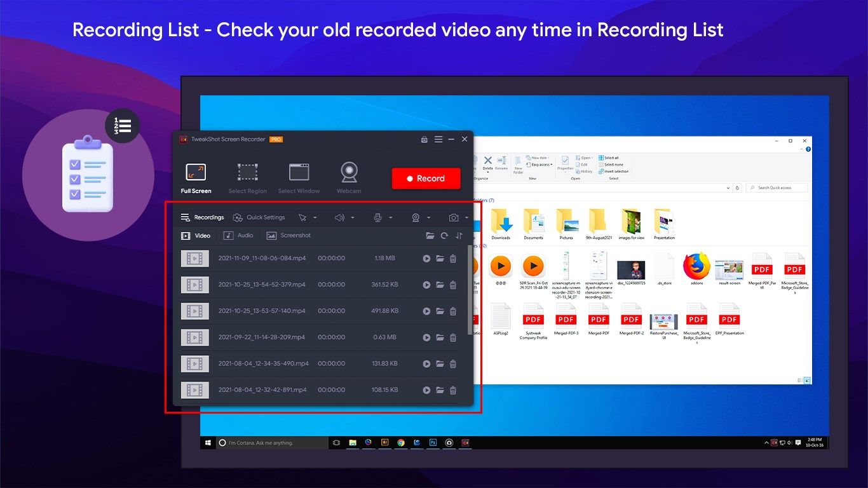
Task: Delete 2021-11-09_11-08-06-084.mp4
Action: 453,259
